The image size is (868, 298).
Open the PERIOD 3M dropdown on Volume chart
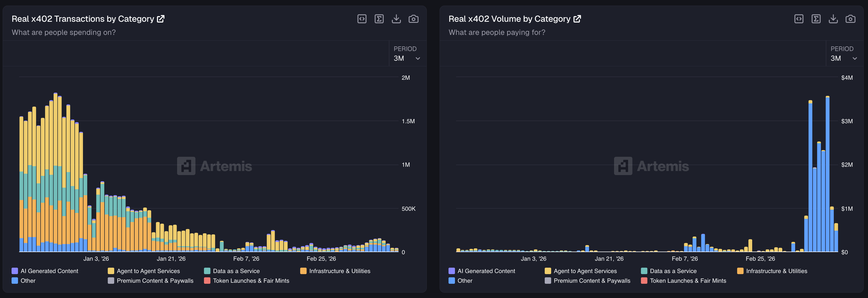(843, 58)
